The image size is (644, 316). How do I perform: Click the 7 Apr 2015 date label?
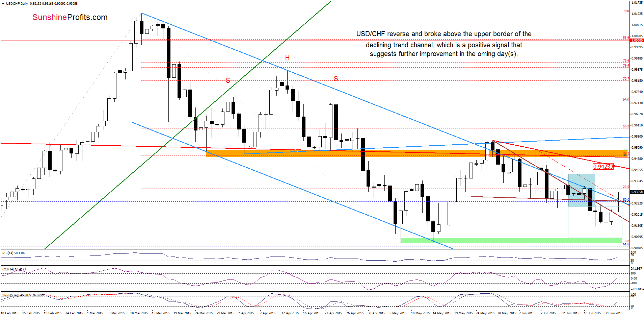(268, 313)
